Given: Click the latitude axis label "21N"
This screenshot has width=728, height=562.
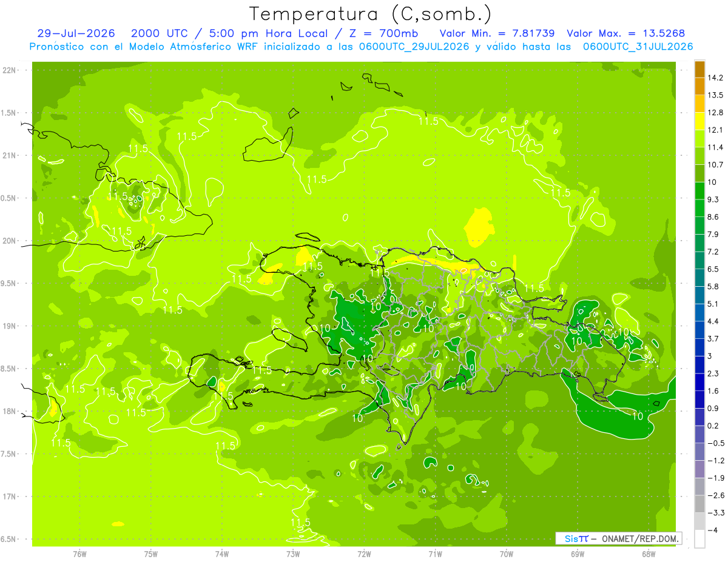Looking at the screenshot, I should [x=10, y=155].
